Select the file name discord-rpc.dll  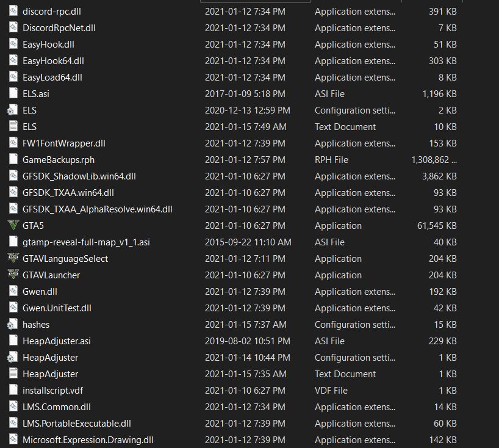click(52, 12)
